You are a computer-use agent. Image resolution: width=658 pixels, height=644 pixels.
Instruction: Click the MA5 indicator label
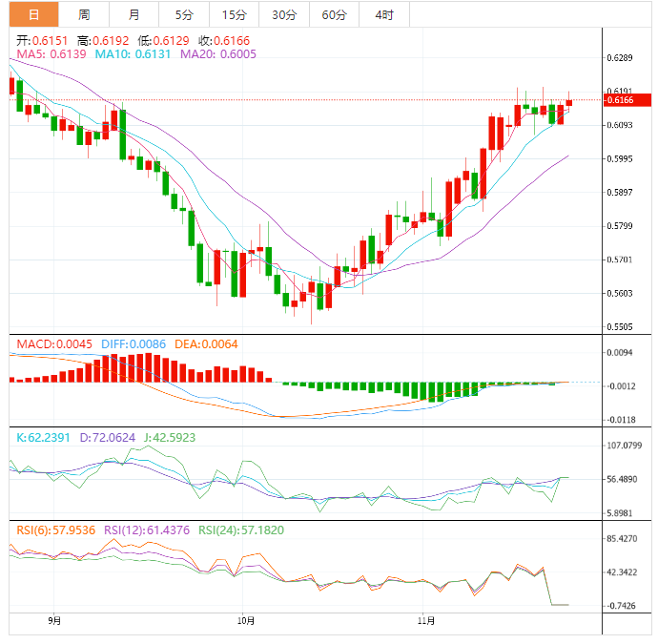tap(51, 54)
